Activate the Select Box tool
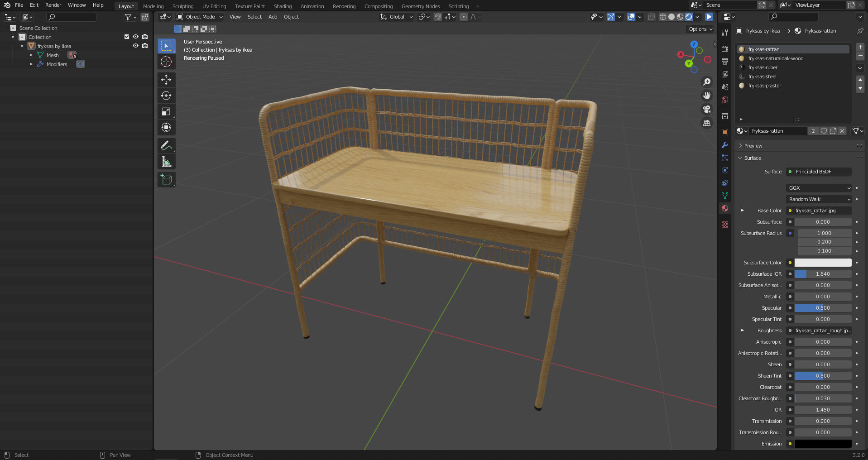The height and width of the screenshot is (460, 868). tap(166, 46)
